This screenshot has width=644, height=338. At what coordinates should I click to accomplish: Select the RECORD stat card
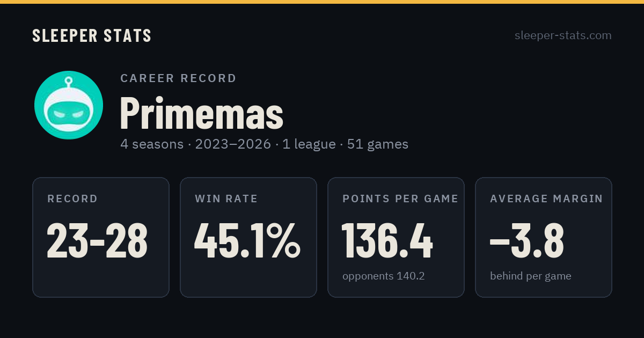click(101, 237)
